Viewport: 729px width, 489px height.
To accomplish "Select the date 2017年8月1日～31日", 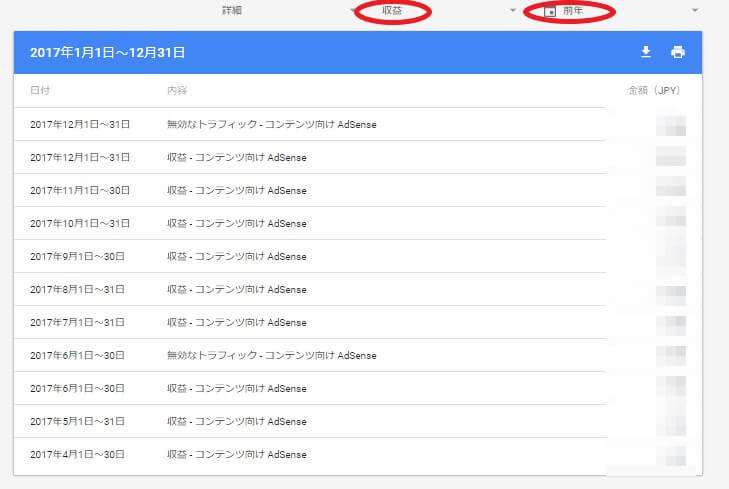I will (x=77, y=289).
